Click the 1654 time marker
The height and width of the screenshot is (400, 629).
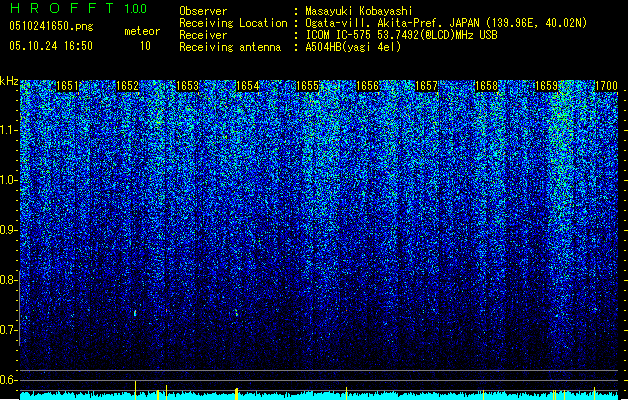248,86
